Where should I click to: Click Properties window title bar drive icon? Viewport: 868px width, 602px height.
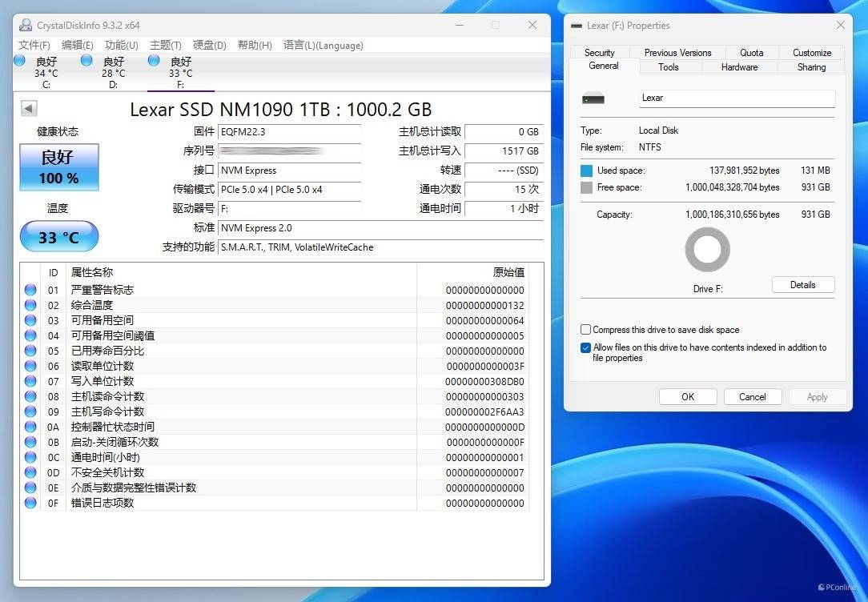point(577,26)
